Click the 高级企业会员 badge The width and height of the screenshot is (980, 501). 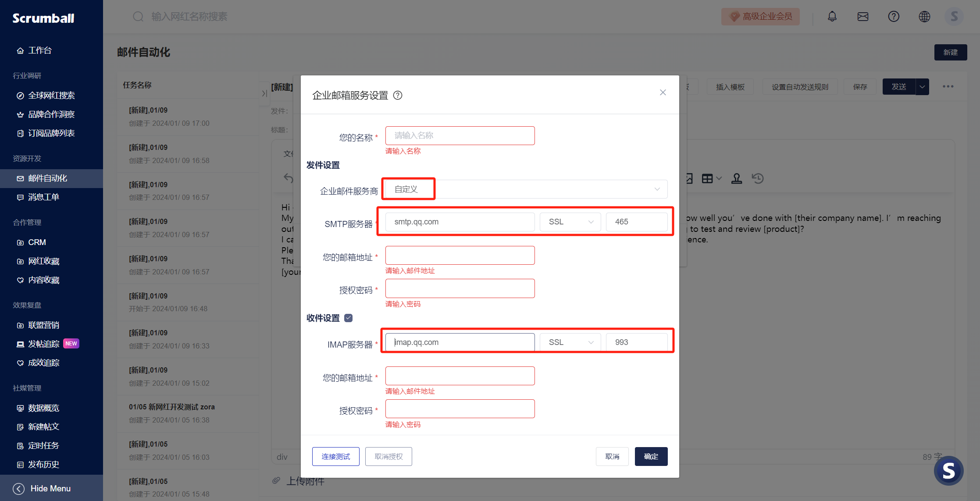coord(760,17)
